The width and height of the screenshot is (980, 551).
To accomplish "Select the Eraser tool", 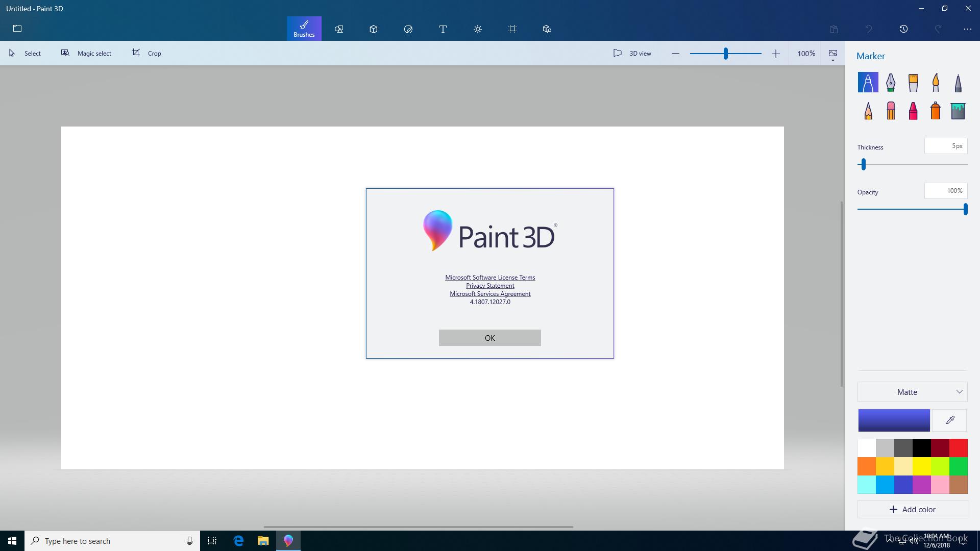I will click(891, 110).
